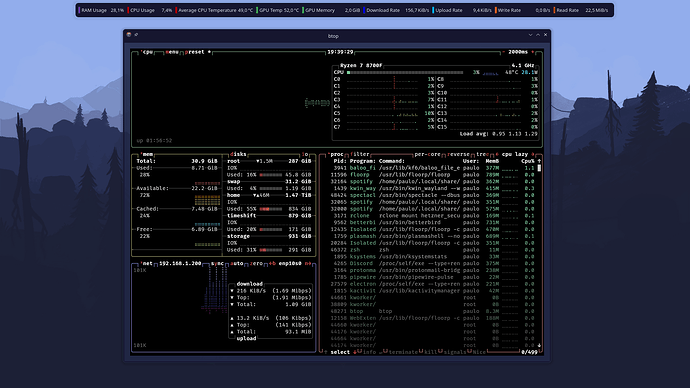Click the Cpu% column header
The width and height of the screenshot is (690, 388).
coord(528,161)
